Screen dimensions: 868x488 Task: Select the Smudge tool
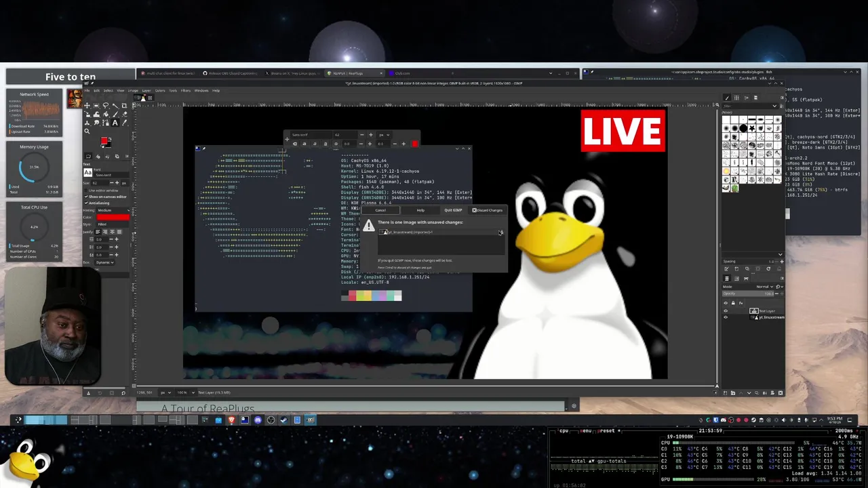[x=96, y=123]
